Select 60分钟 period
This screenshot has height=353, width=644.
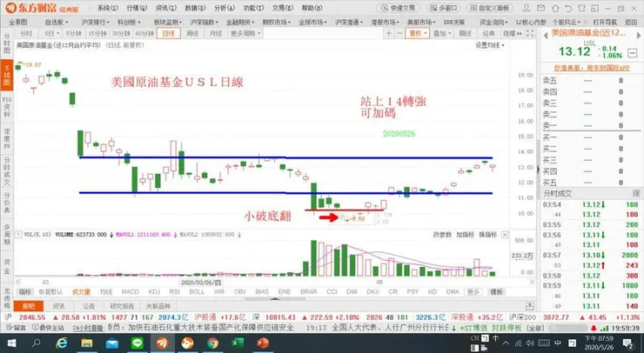[144, 33]
